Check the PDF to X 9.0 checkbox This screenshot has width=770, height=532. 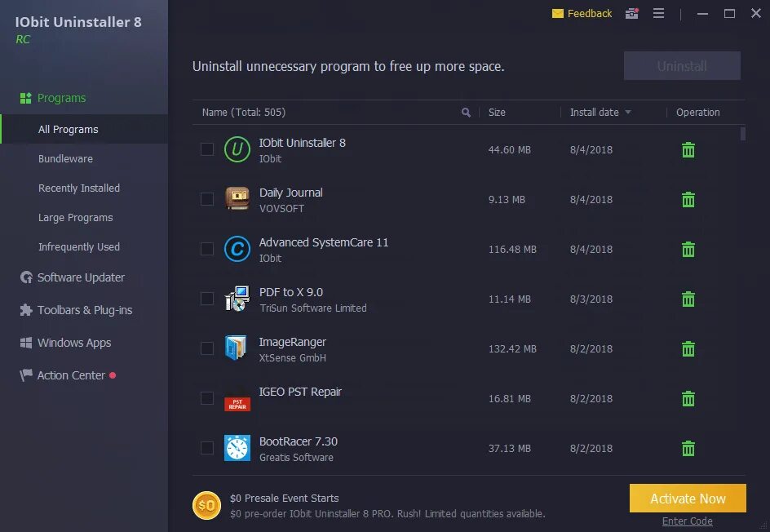[x=207, y=299]
